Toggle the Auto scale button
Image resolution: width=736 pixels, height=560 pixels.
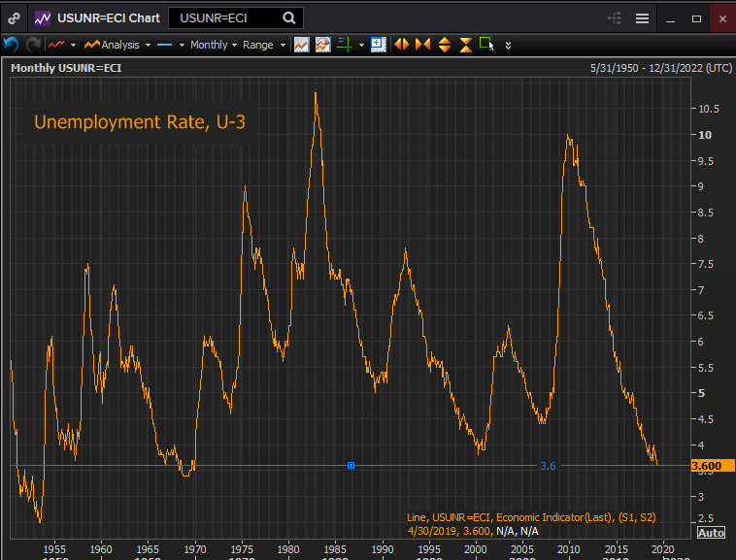coord(711,533)
